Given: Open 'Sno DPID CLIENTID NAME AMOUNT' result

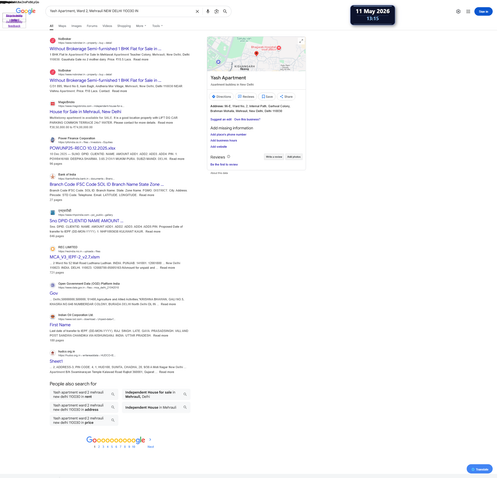Looking at the screenshot, I should point(87,221).
